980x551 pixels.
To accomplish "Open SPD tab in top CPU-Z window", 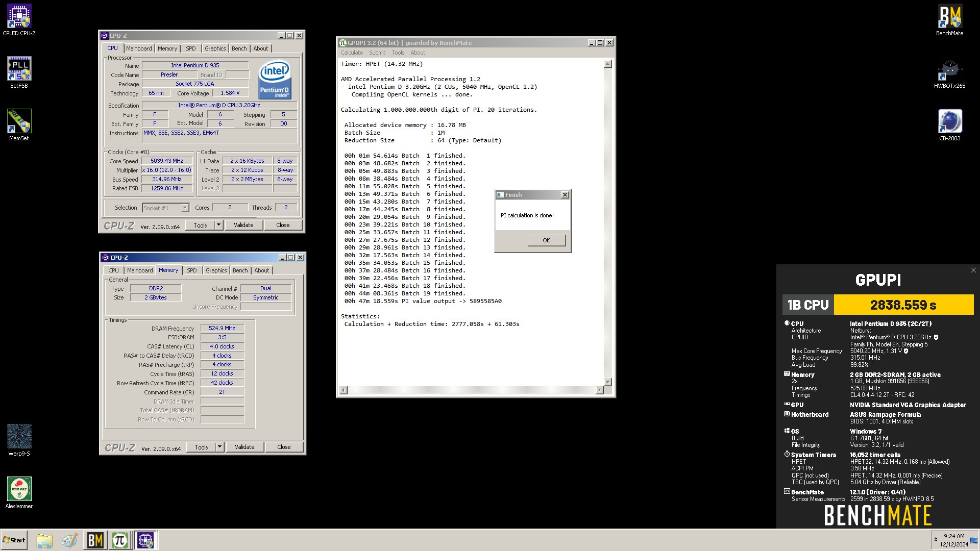I will tap(191, 48).
